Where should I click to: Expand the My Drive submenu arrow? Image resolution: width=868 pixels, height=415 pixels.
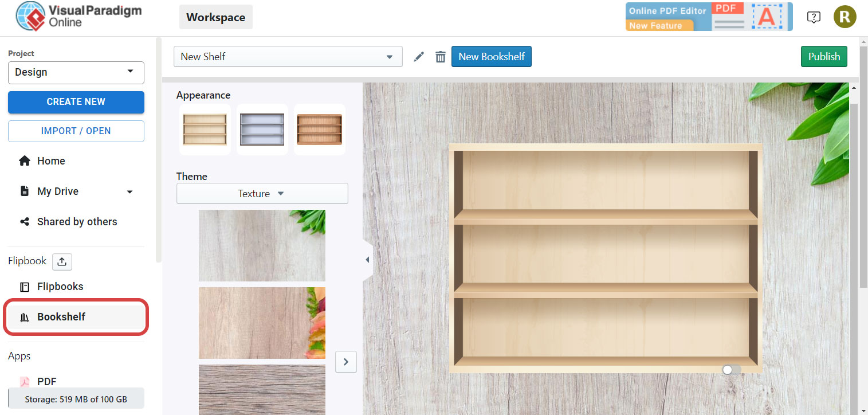point(129,191)
